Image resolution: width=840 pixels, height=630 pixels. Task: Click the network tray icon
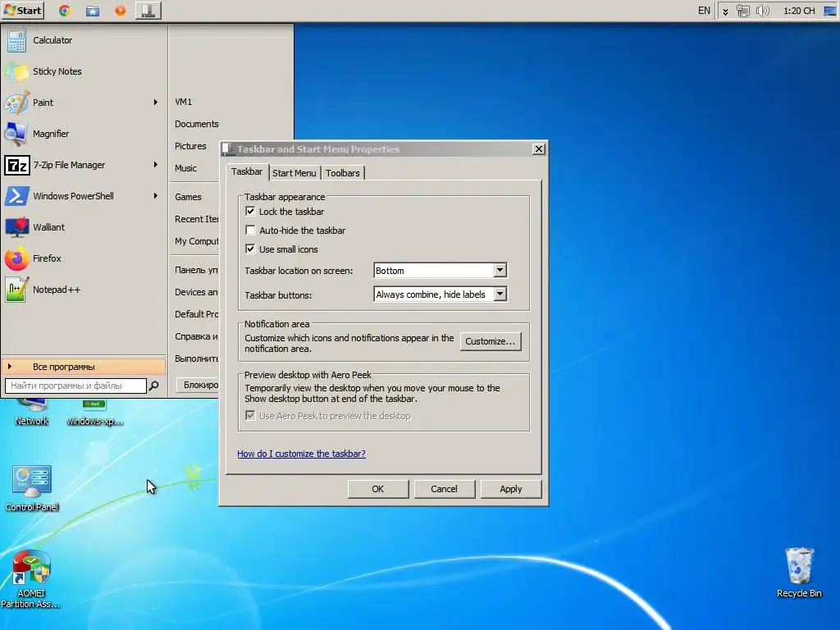tap(743, 11)
